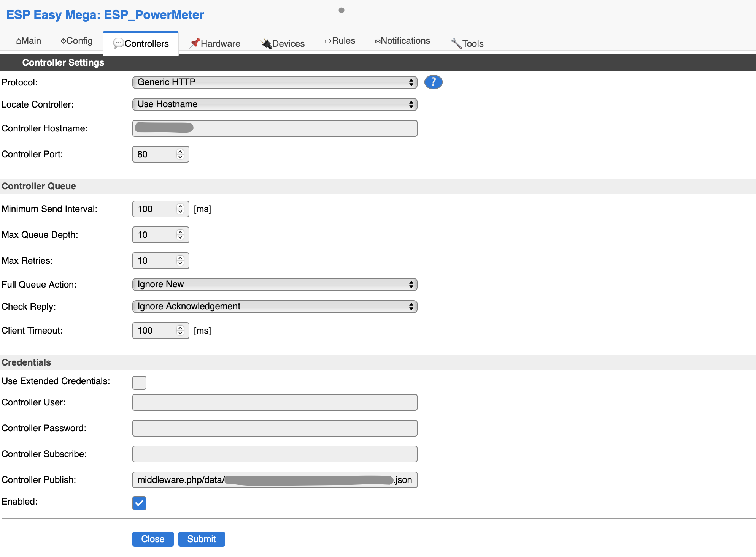The width and height of the screenshot is (756, 557).
Task: Open the Check Reply dropdown
Action: click(275, 307)
